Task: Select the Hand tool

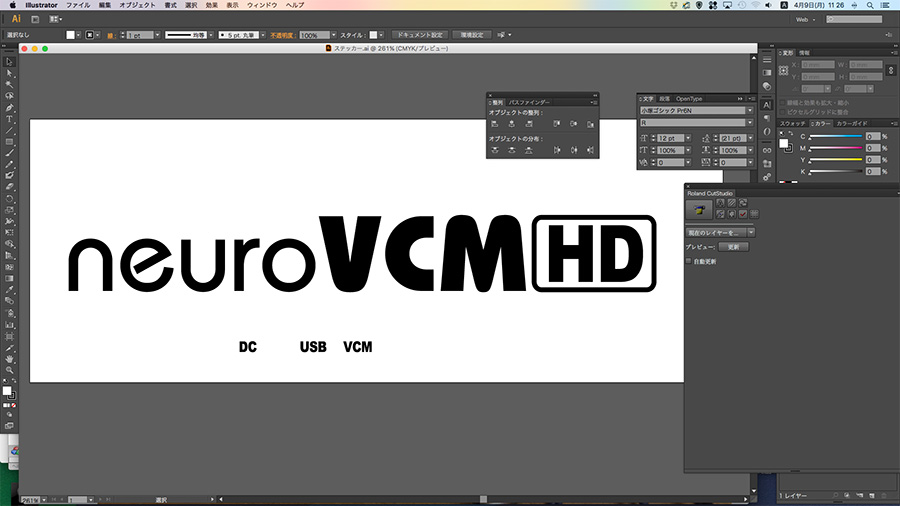Action: (x=9, y=359)
